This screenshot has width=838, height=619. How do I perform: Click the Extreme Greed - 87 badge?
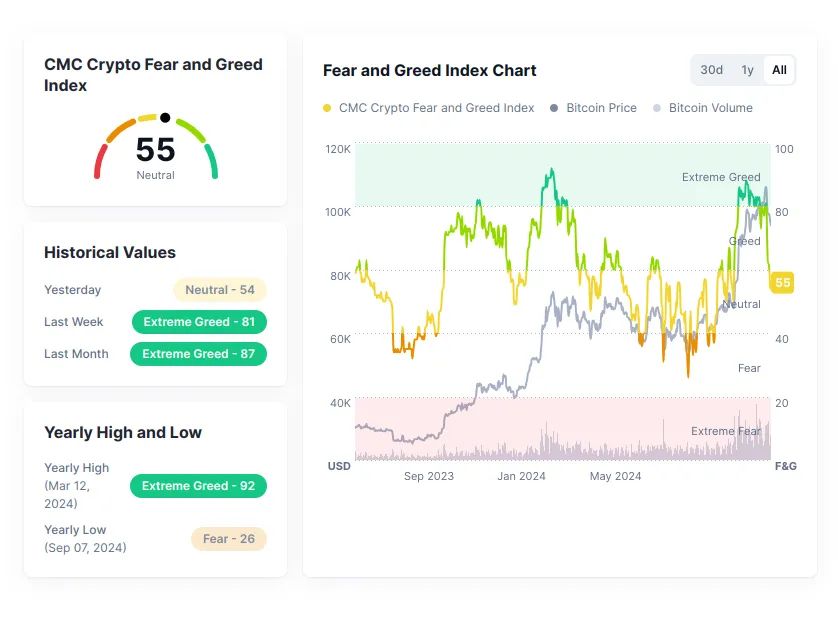[198, 354]
